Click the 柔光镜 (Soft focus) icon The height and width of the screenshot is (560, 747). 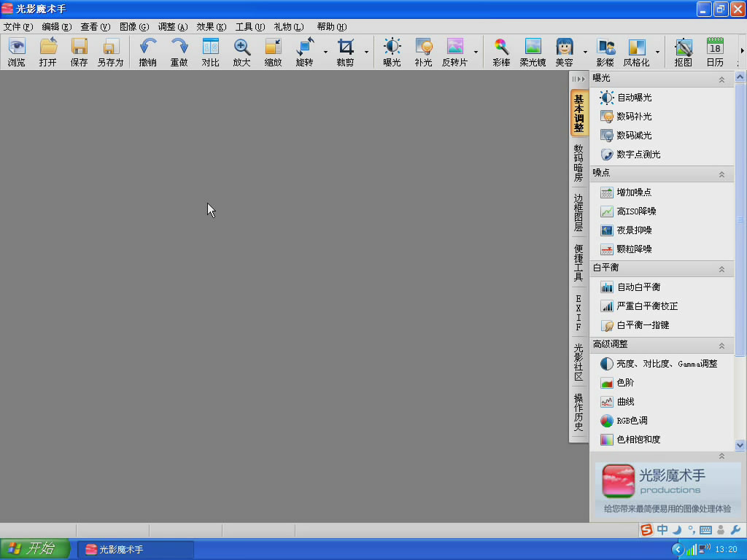[533, 52]
